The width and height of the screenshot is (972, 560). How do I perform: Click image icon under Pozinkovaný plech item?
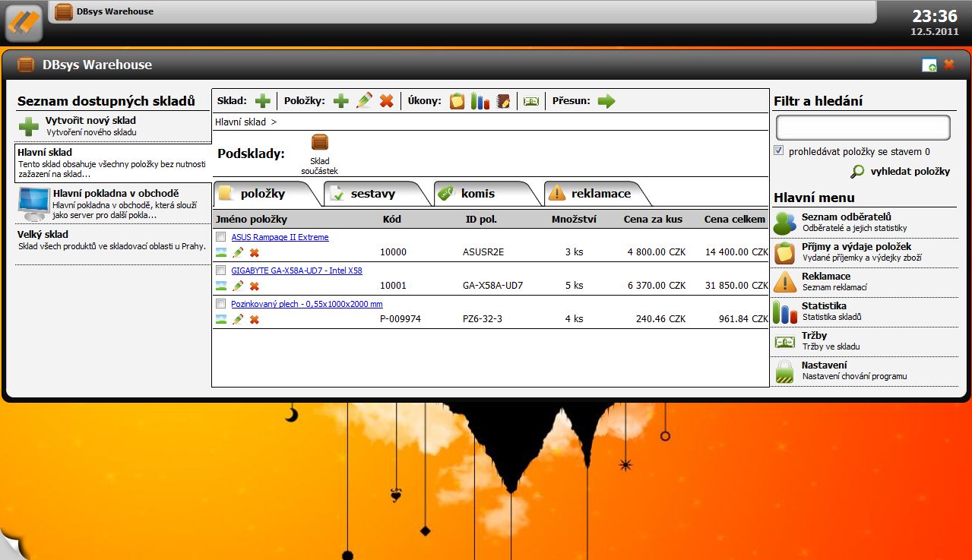pos(222,319)
